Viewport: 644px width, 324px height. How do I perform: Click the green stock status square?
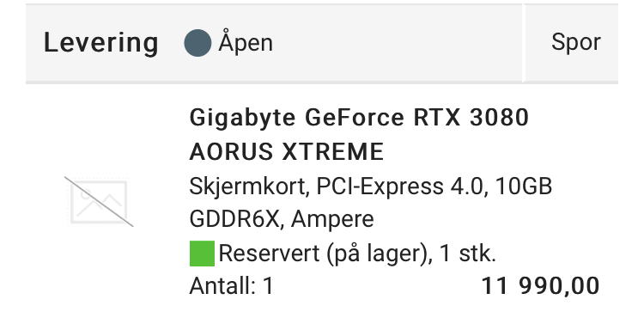[202, 254]
